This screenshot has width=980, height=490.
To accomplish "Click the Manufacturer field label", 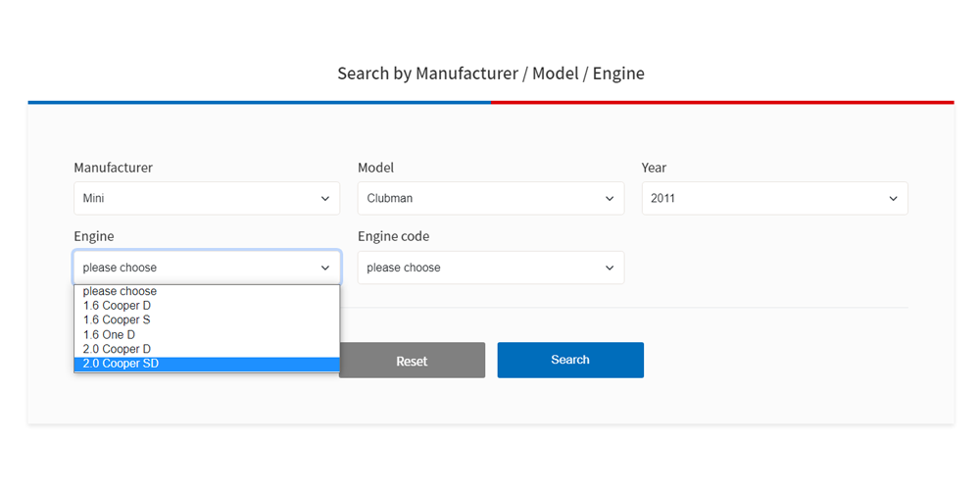I will 113,168.
